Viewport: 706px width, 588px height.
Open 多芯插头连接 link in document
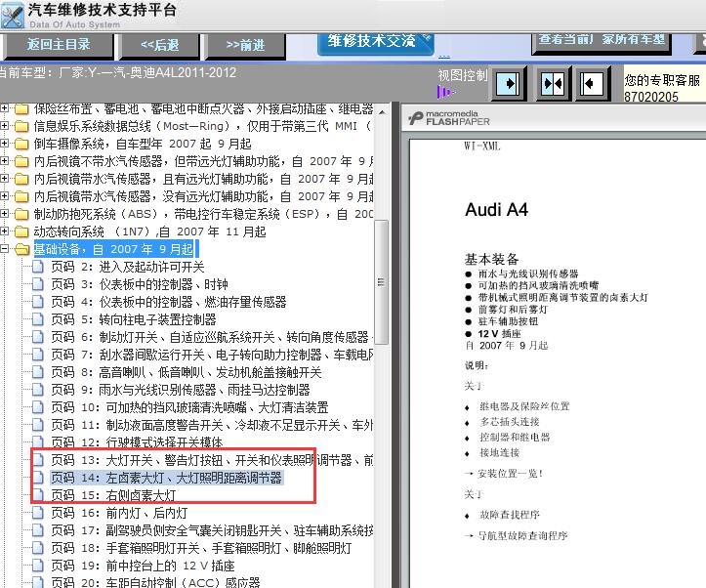(x=510, y=421)
